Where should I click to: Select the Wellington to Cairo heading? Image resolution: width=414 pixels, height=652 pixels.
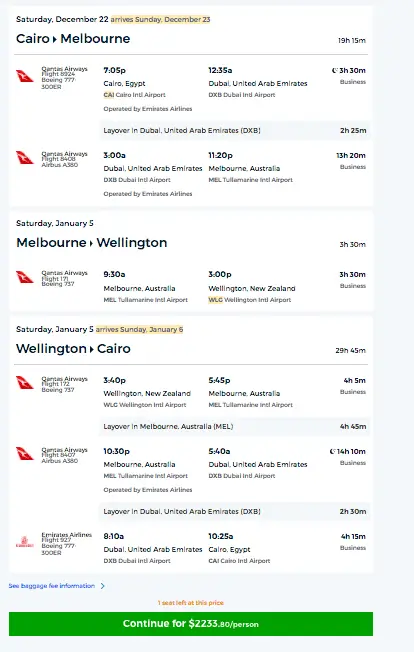73,348
